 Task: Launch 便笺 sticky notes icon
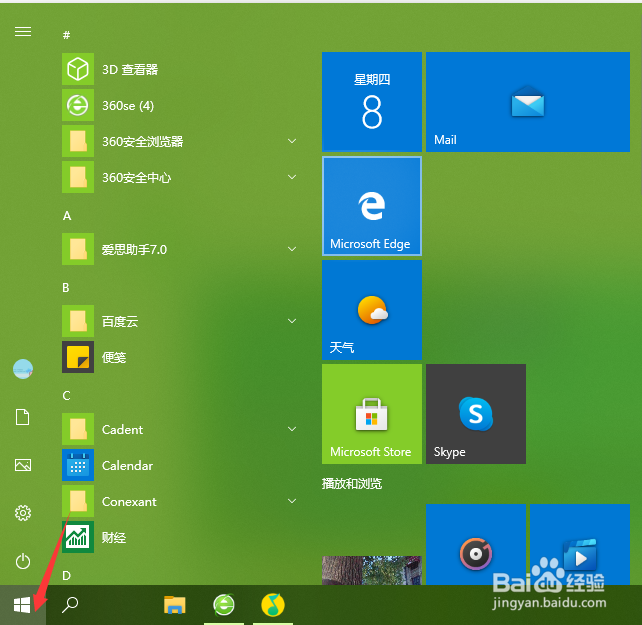(x=78, y=357)
